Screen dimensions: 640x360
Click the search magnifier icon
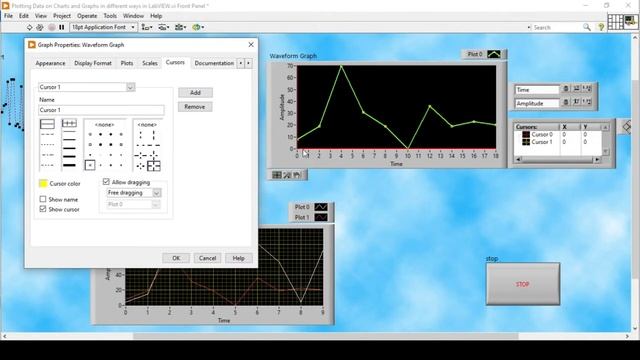587,27
